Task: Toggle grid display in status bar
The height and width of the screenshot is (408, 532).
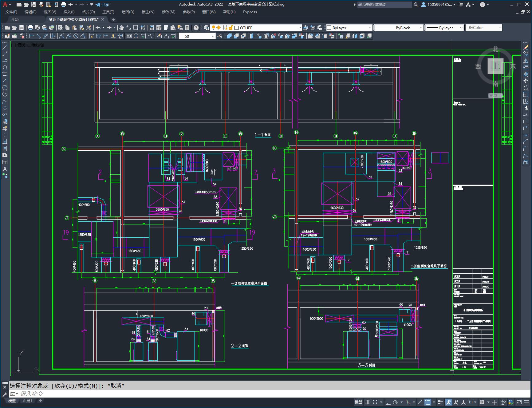Action: click(367, 402)
